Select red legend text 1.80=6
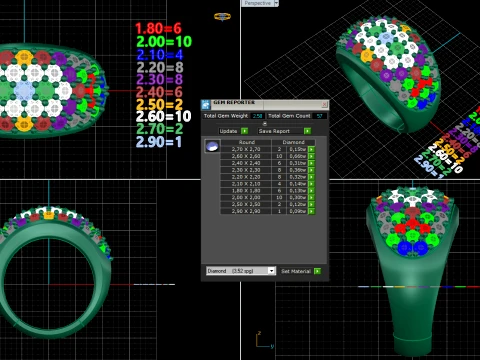Screen dimensions: 480x360 pyautogui.click(x=158, y=29)
